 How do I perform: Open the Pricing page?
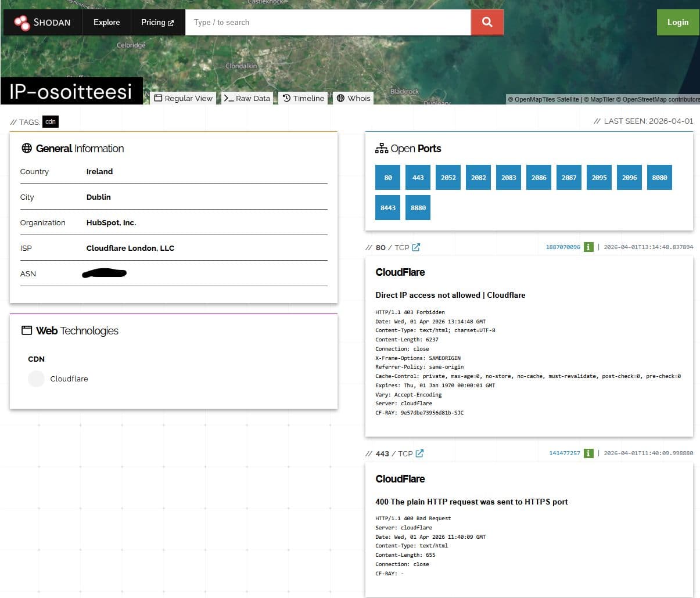point(154,22)
